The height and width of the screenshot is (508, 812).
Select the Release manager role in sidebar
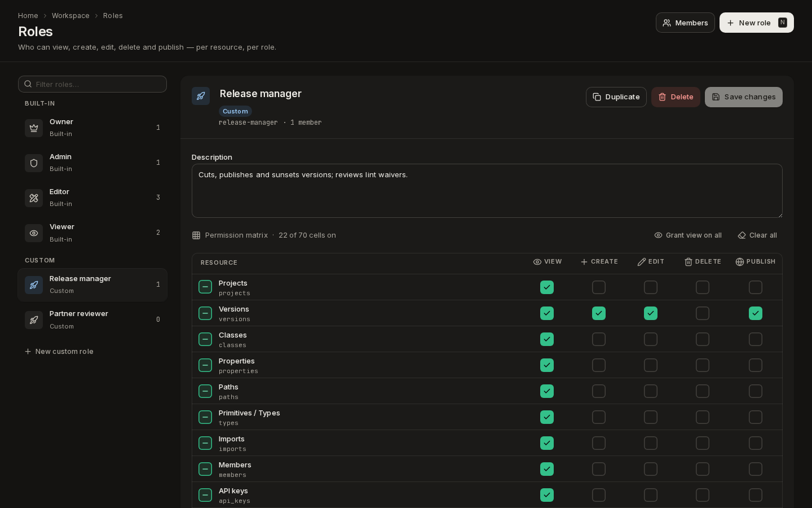point(92,285)
